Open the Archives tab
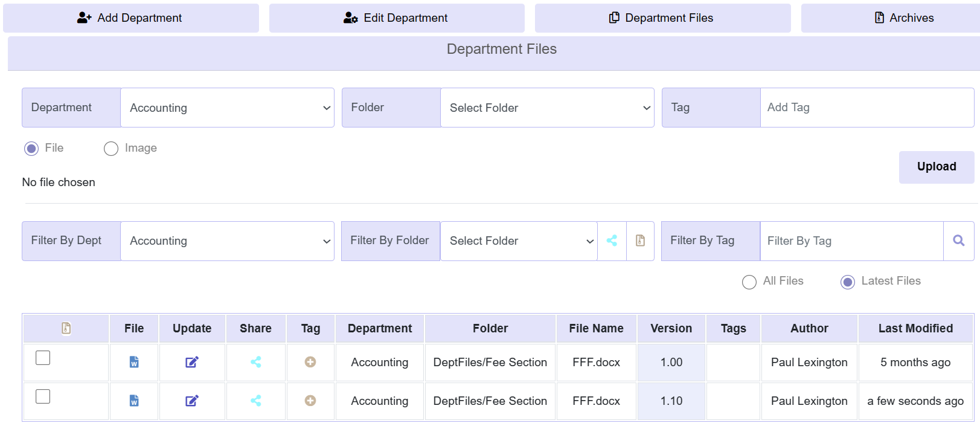 pos(891,18)
